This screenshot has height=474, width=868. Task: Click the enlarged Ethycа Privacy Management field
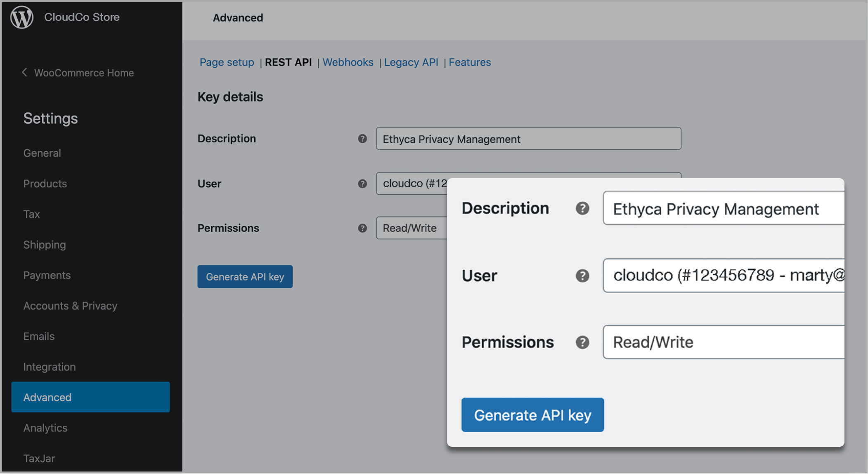(x=723, y=209)
